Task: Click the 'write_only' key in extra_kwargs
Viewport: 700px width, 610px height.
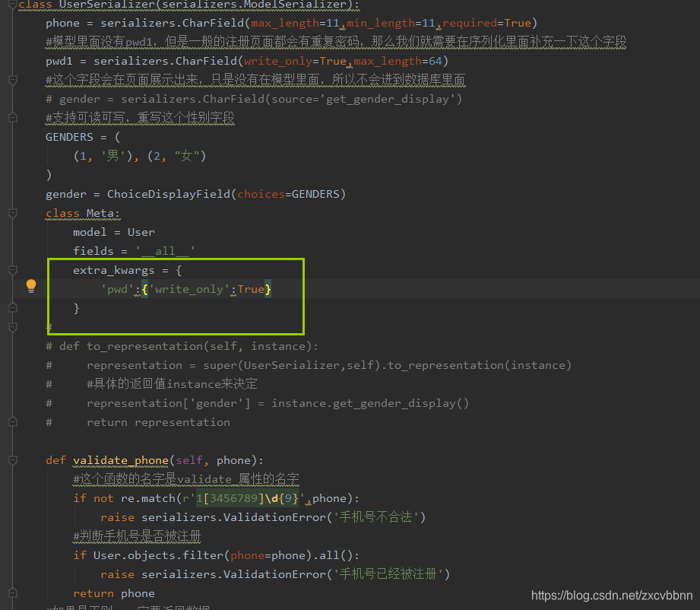Action: tap(189, 290)
